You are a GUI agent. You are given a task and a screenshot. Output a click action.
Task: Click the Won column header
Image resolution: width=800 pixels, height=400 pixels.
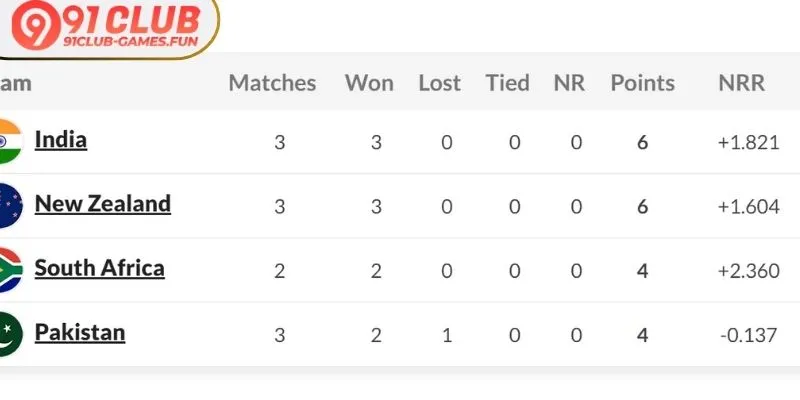[x=369, y=83]
